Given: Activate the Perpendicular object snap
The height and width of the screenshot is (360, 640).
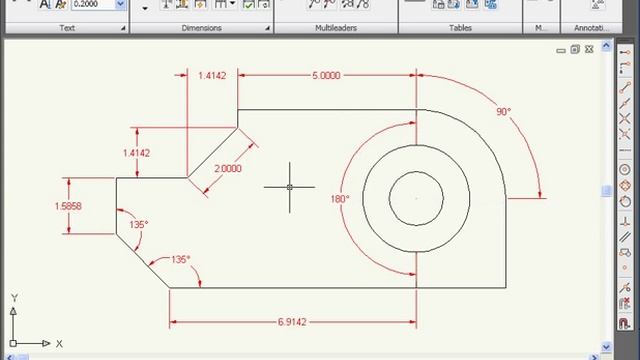Looking at the screenshot, I should tap(625, 222).
